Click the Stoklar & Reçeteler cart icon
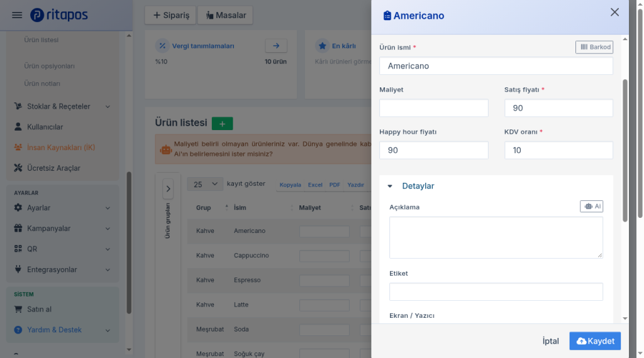The width and height of the screenshot is (644, 358). [x=18, y=106]
